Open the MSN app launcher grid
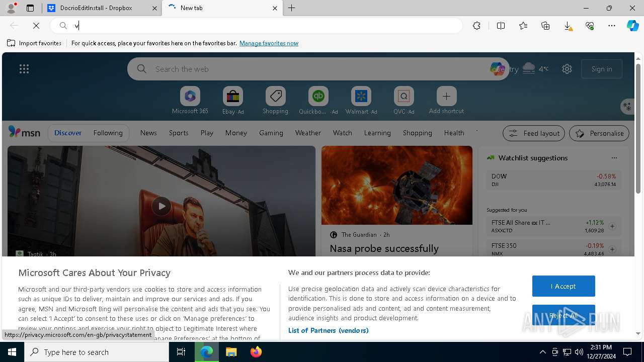This screenshot has width=644, height=362. point(24,69)
